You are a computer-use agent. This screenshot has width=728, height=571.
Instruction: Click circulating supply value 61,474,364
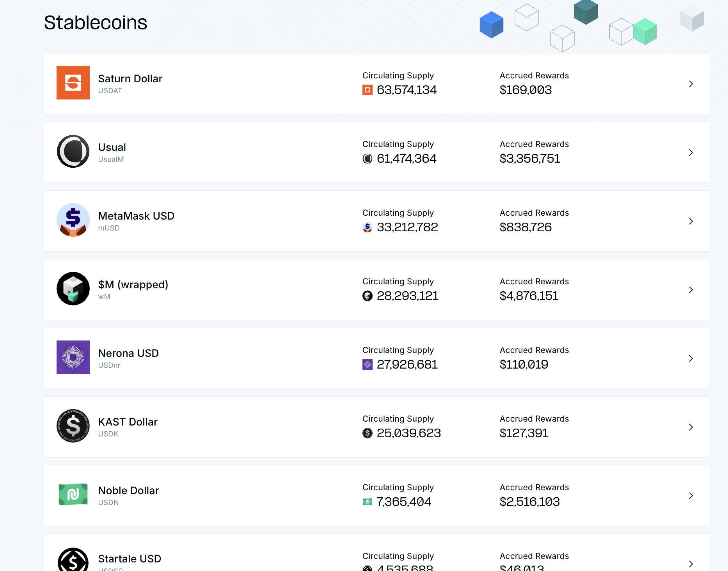(x=407, y=159)
